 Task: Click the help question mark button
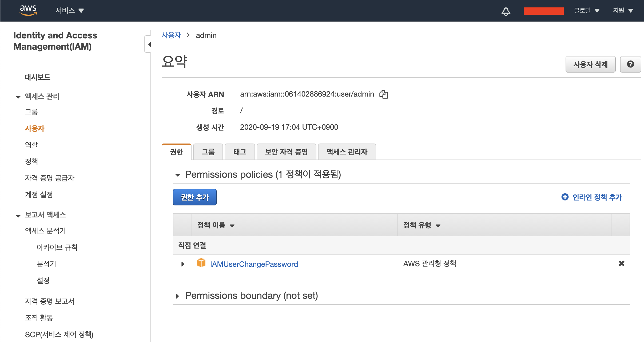[630, 64]
